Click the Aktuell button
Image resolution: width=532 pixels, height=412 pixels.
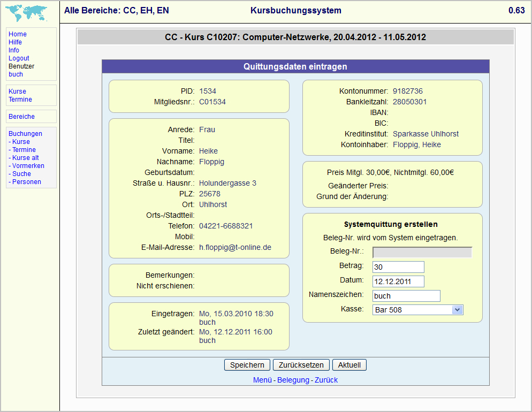point(349,365)
